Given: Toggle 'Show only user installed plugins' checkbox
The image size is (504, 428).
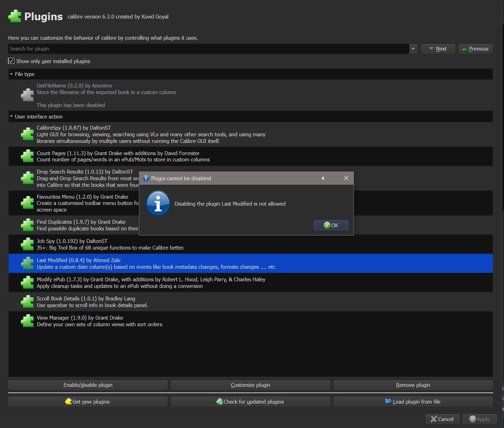Looking at the screenshot, I should point(11,61).
